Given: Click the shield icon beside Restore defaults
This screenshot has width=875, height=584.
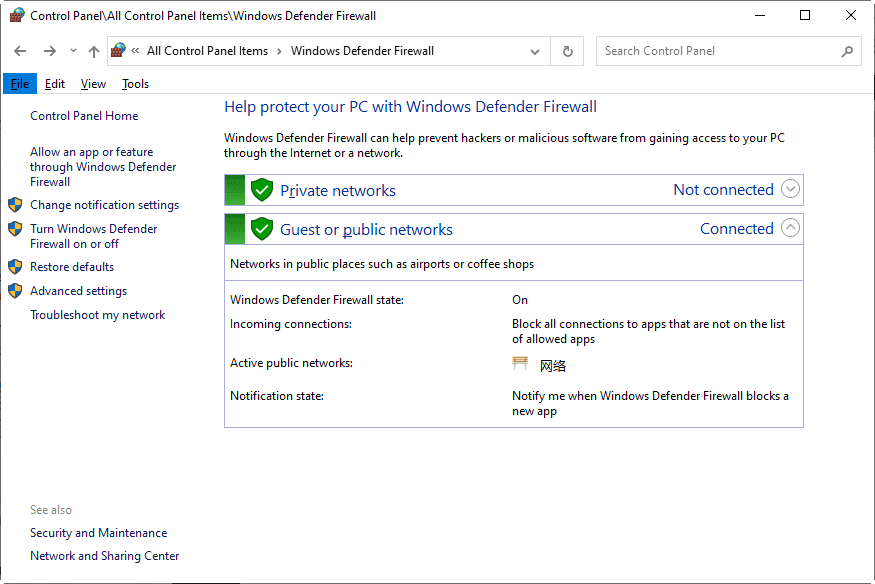Looking at the screenshot, I should [x=15, y=267].
